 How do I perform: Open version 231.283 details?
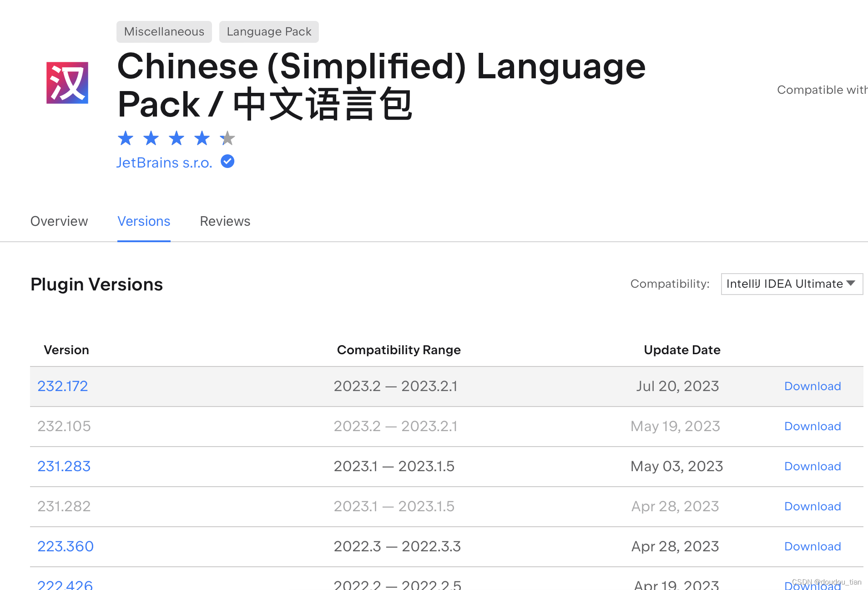(64, 466)
